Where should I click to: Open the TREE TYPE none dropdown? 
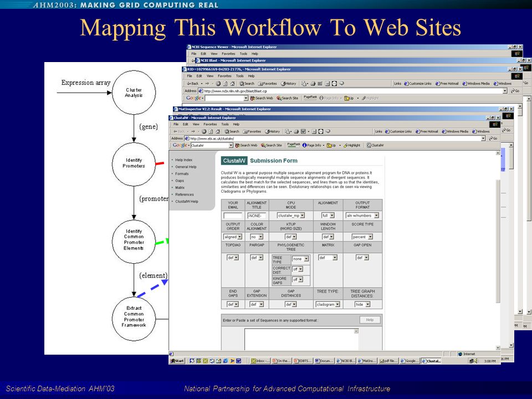[300, 259]
